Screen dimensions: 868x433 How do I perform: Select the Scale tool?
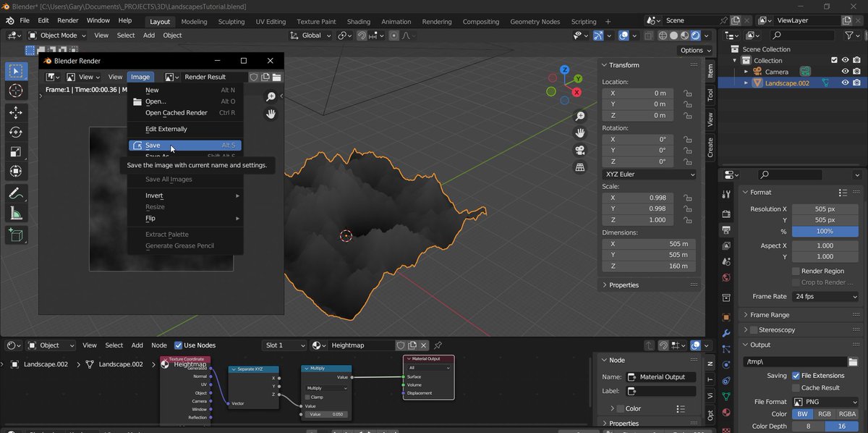15,152
